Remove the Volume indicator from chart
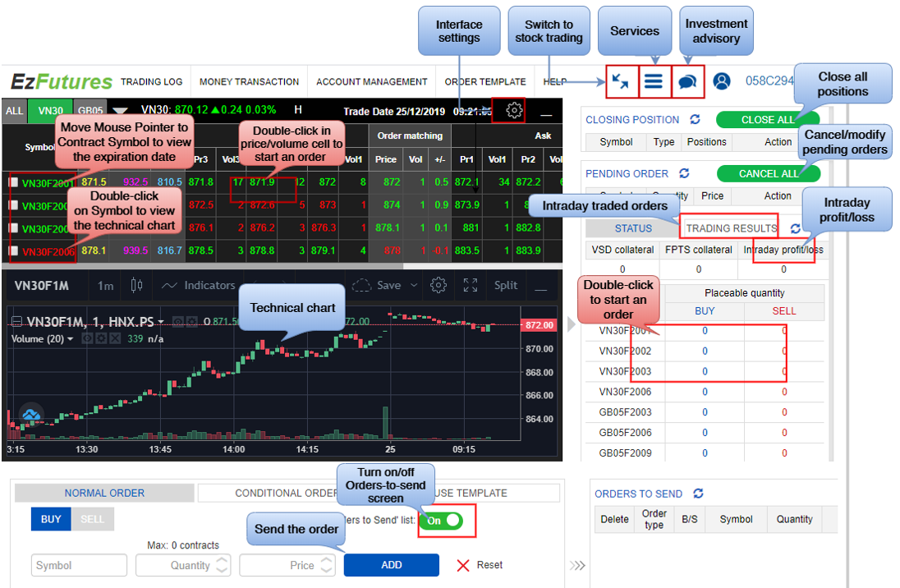The height and width of the screenshot is (588, 900). click(x=115, y=339)
